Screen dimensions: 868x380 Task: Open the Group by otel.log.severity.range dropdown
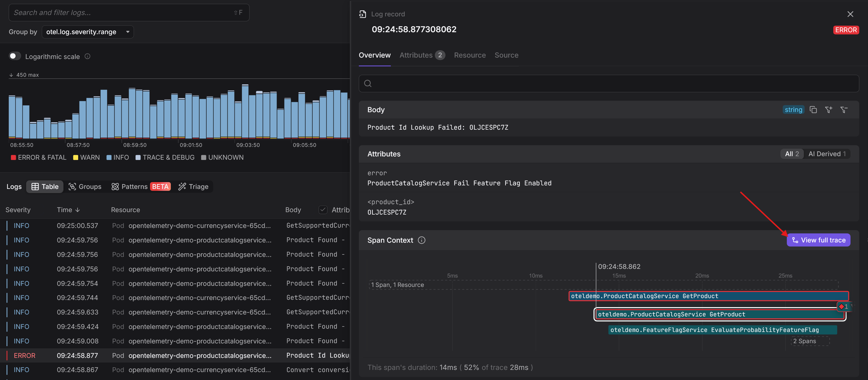coord(88,32)
